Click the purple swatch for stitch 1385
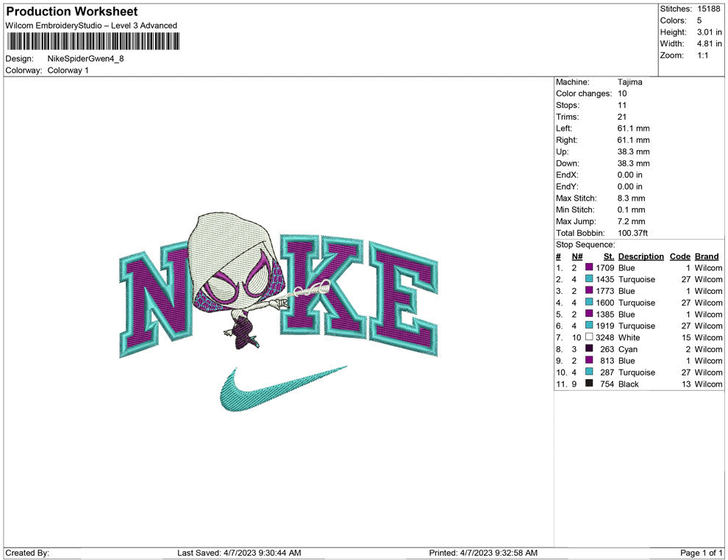728x560 pixels. coord(589,314)
